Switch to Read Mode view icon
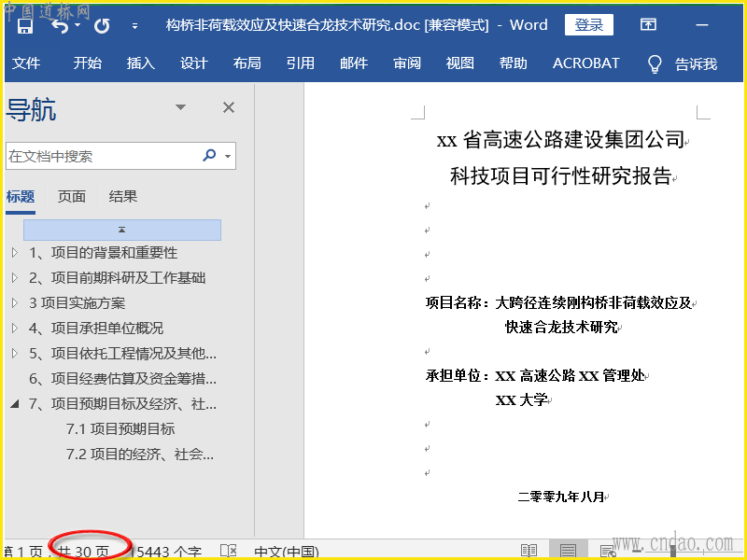 [x=529, y=551]
